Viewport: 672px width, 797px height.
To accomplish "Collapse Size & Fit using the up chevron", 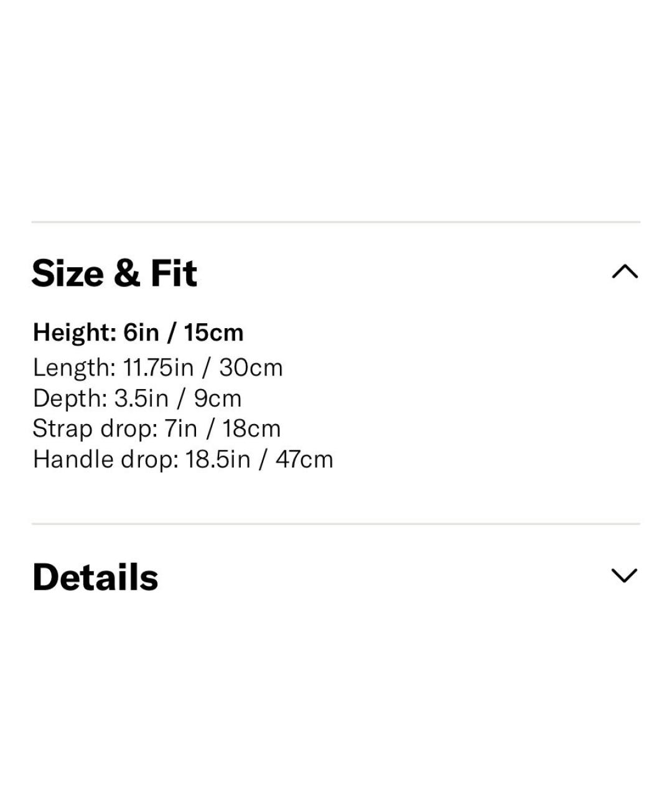I will point(625,272).
